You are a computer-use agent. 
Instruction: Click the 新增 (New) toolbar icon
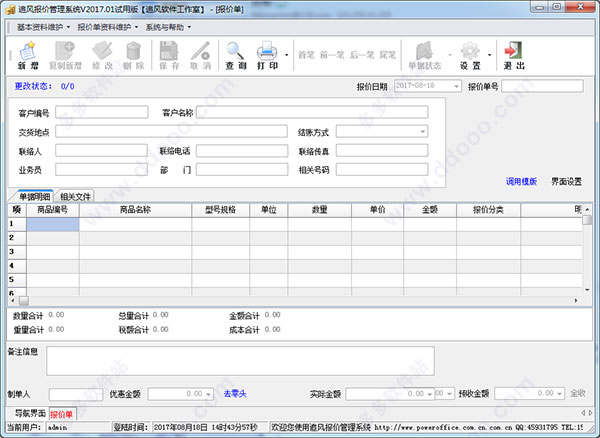point(28,55)
